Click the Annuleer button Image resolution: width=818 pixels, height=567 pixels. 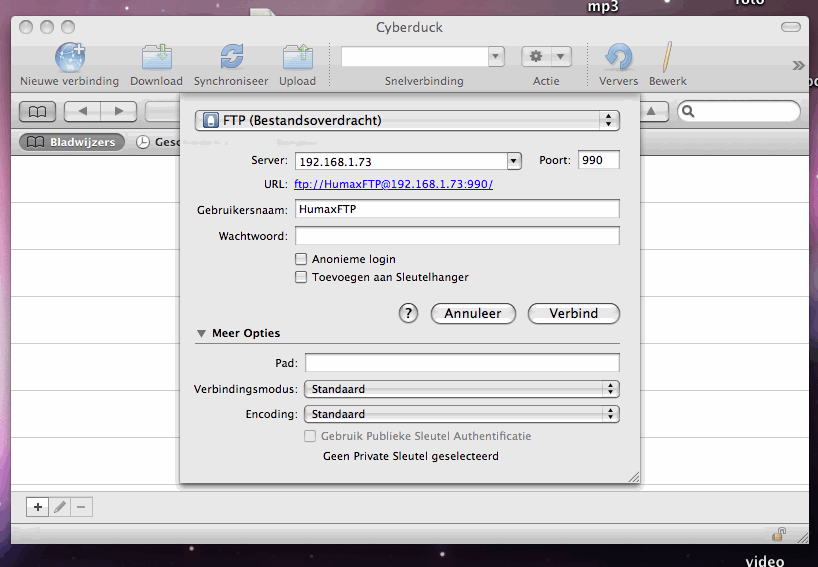(x=473, y=313)
